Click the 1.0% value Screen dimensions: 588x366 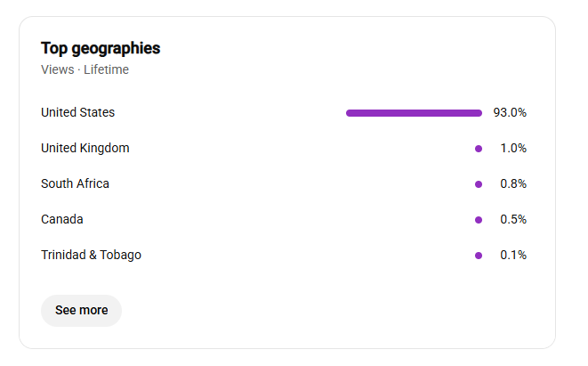[513, 149]
